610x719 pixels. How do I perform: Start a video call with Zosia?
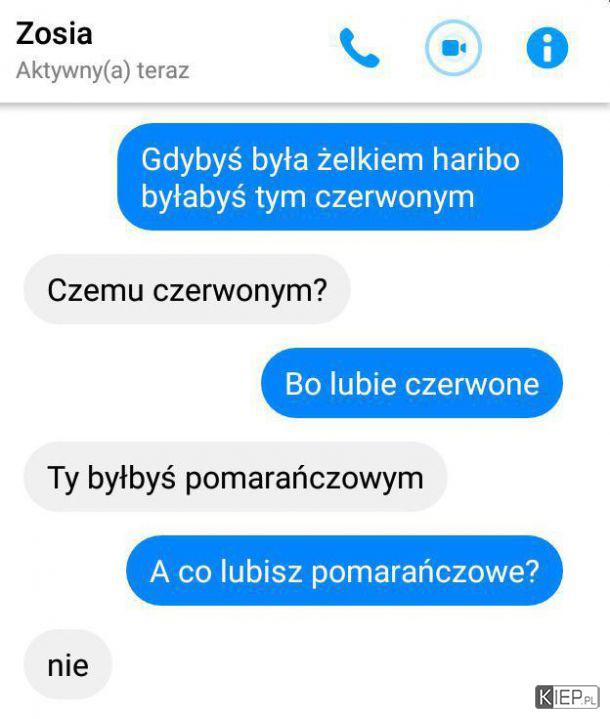click(453, 48)
